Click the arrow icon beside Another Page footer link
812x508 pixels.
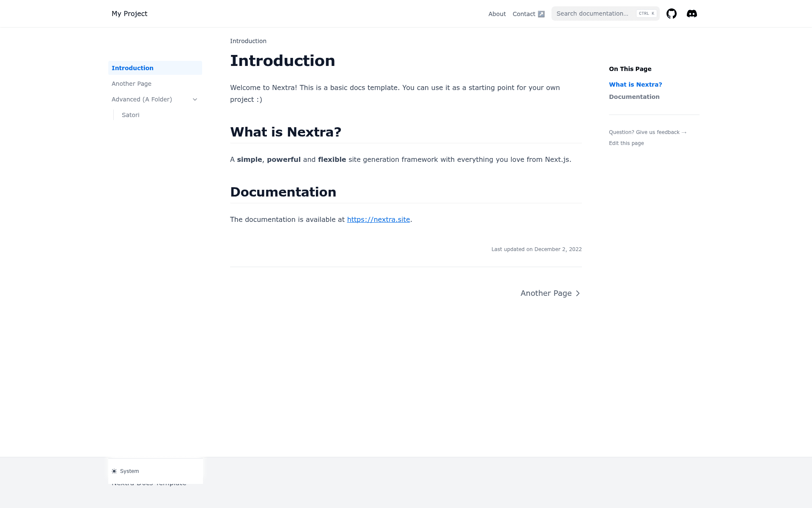[x=578, y=293]
